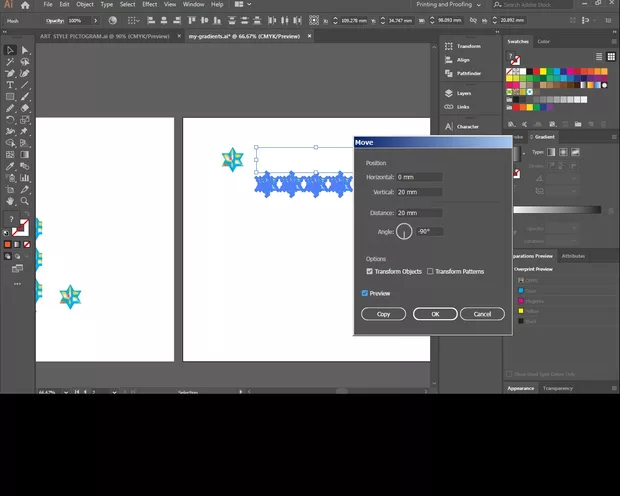Image resolution: width=620 pixels, height=496 pixels.
Task: Click the OK button
Action: coord(435,314)
